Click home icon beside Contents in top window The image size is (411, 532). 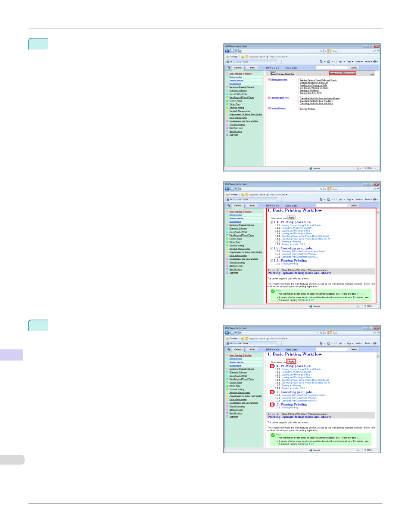pos(229,68)
